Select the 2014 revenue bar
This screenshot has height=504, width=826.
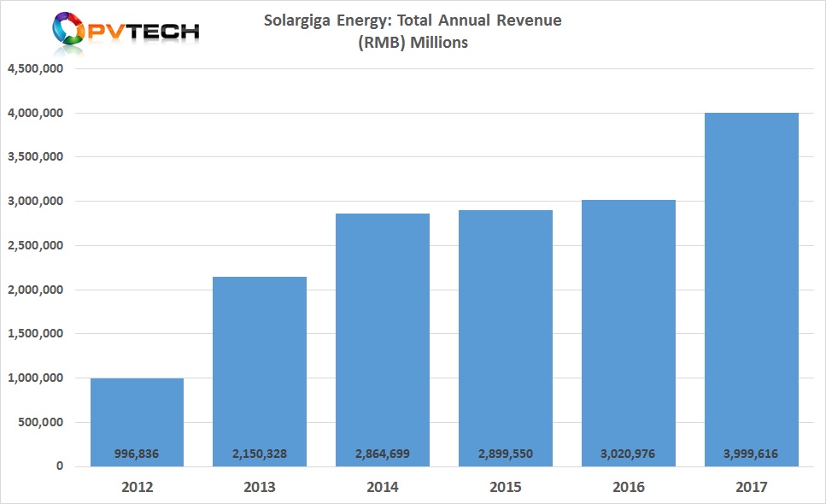point(383,340)
